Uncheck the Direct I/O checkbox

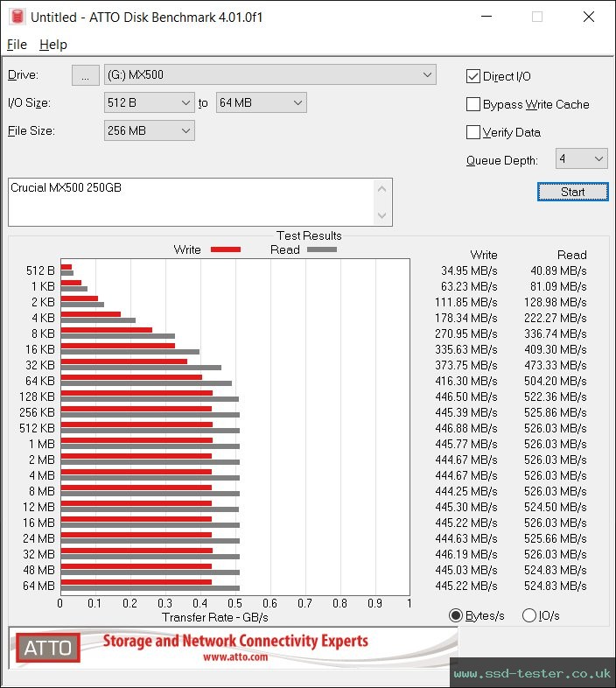pyautogui.click(x=473, y=76)
